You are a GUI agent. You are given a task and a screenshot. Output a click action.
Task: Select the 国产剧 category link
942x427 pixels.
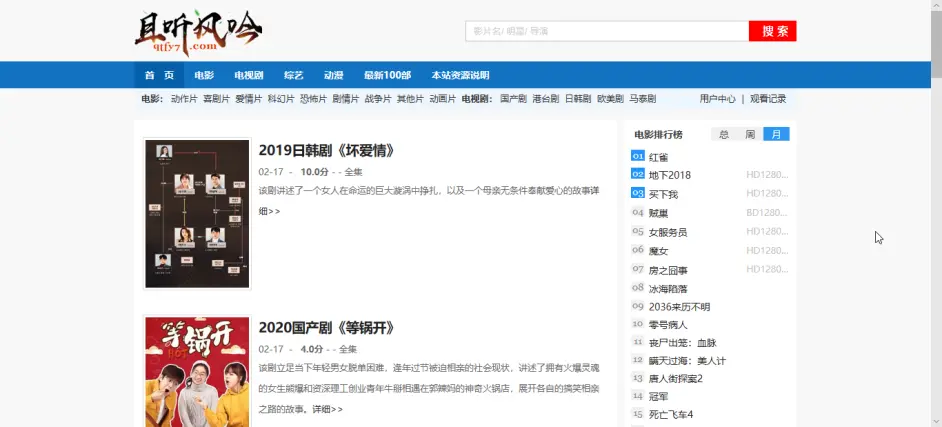point(514,99)
